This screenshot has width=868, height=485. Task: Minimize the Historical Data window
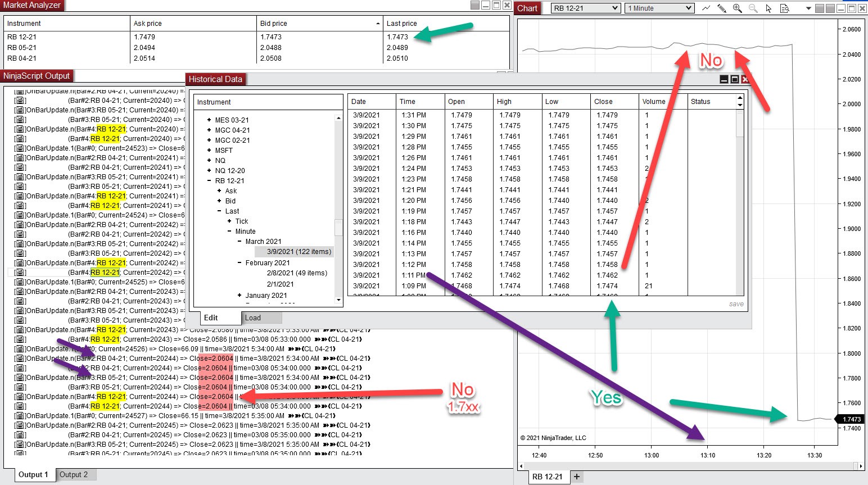724,80
